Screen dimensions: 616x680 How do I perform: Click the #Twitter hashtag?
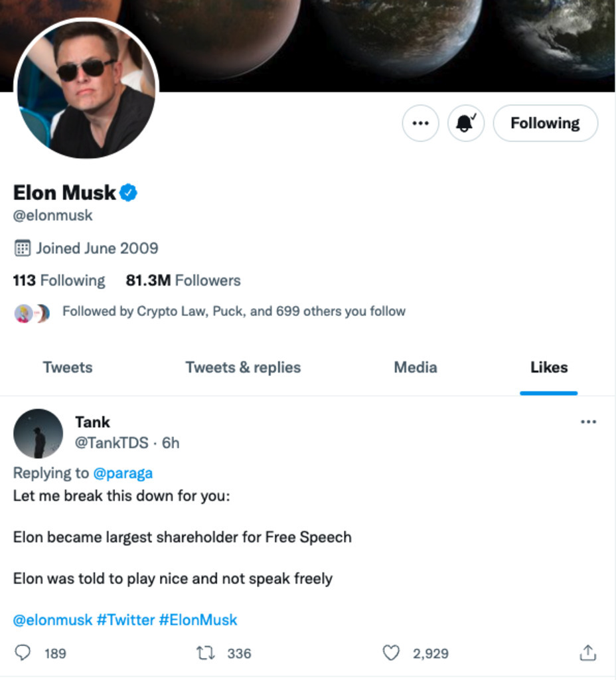125,620
